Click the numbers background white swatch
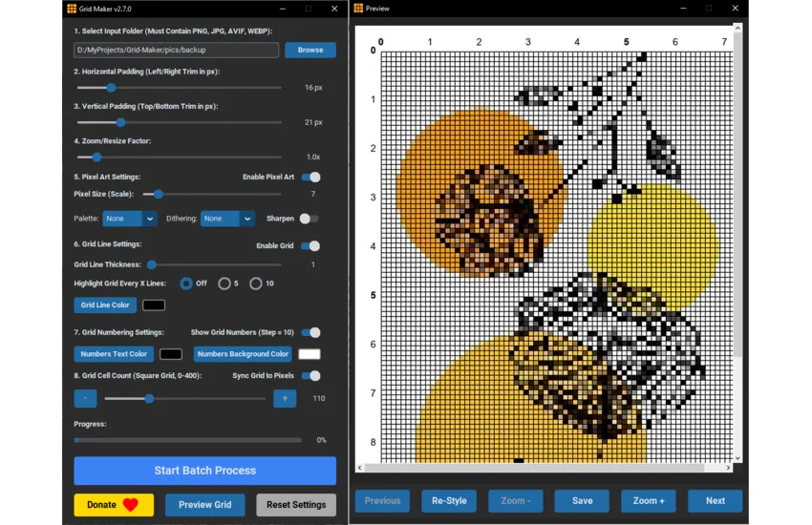 [310, 354]
